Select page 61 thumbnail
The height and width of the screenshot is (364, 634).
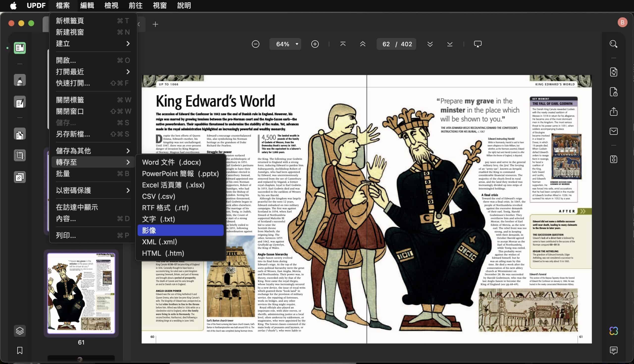(x=81, y=293)
